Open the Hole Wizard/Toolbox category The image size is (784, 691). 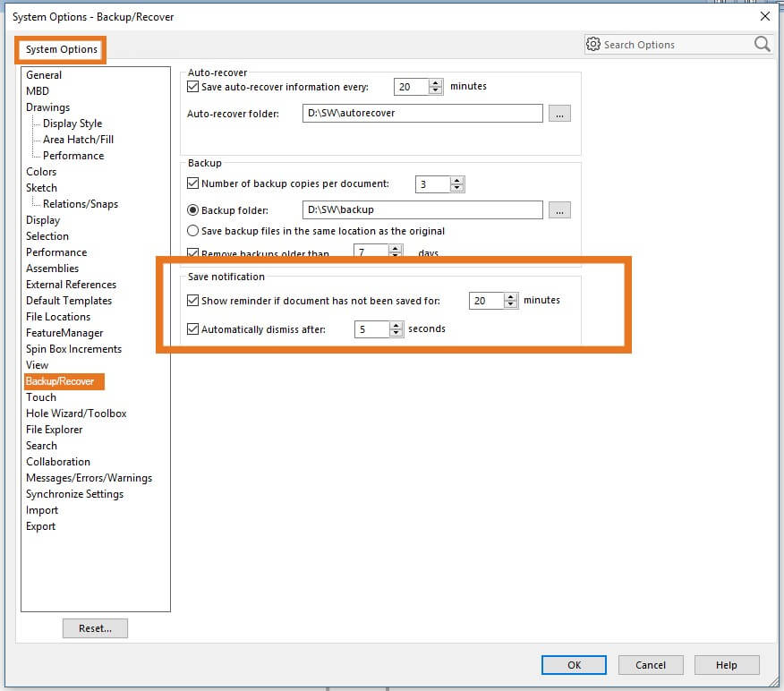pyautogui.click(x=76, y=414)
